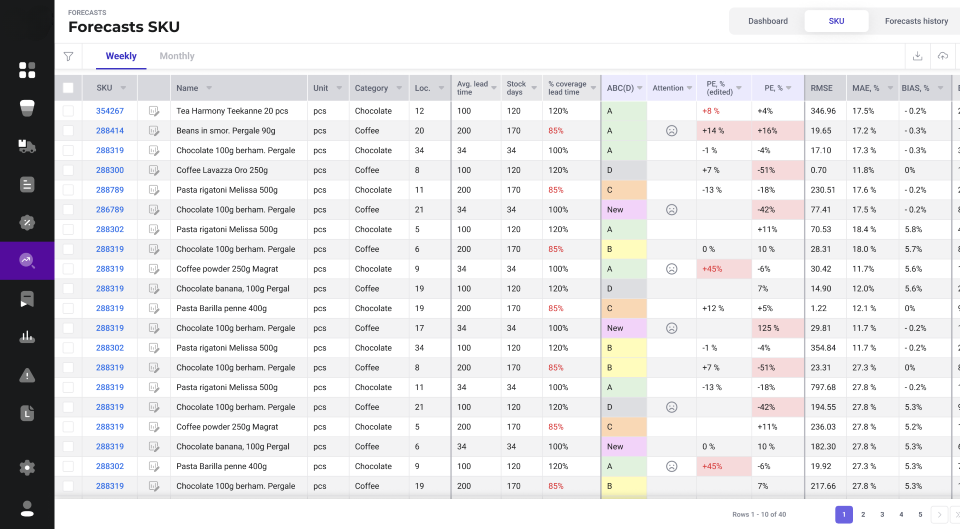Click the cloud upload icon
The image size is (960, 529).
(943, 56)
